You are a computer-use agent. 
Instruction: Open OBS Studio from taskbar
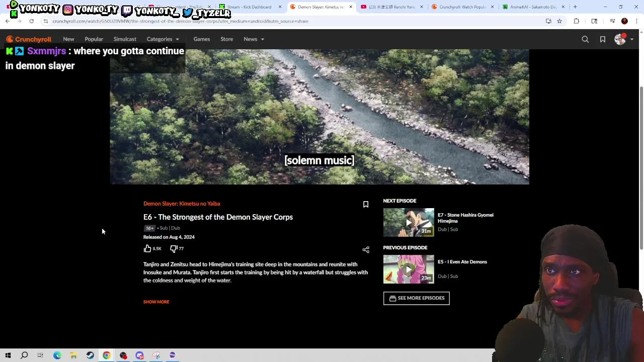(x=123, y=355)
